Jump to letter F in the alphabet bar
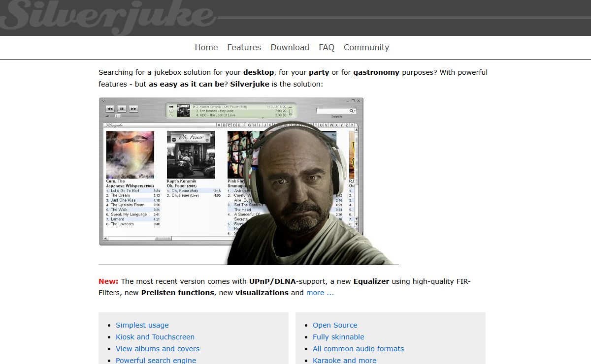Image resolution: width=591 pixels, height=364 pixels. (244, 125)
